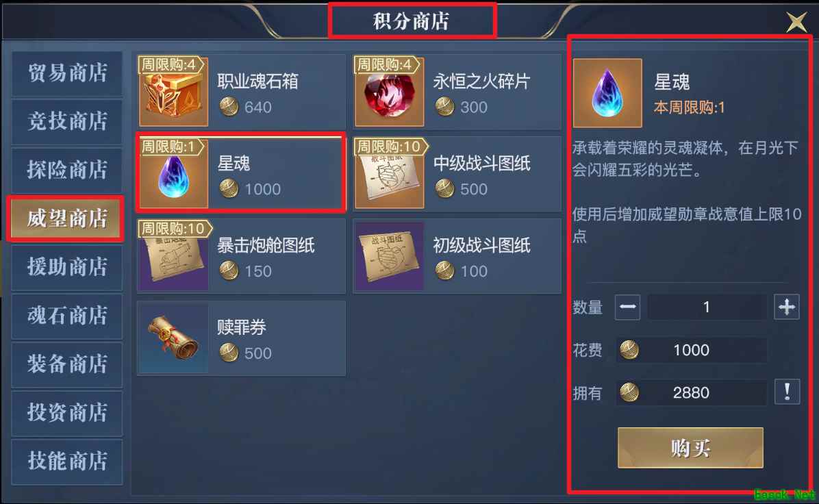The height and width of the screenshot is (504, 819).
Task: Decrease quantity with the minus button
Action: pos(628,307)
